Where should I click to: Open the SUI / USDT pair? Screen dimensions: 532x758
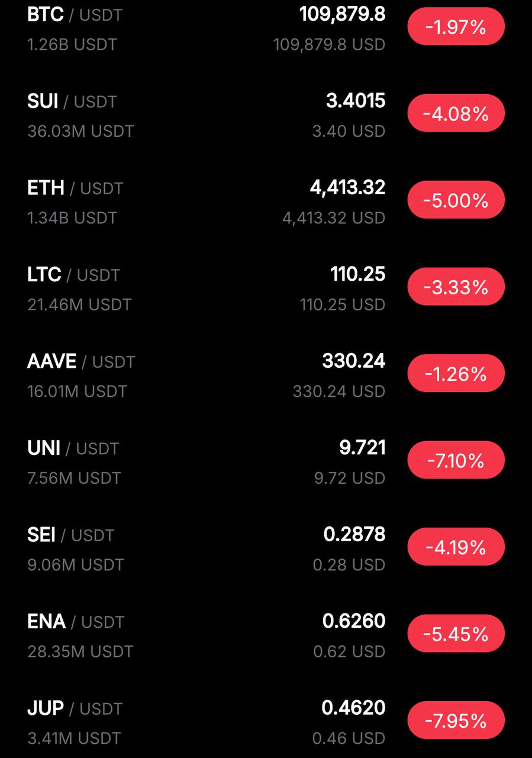(266, 114)
